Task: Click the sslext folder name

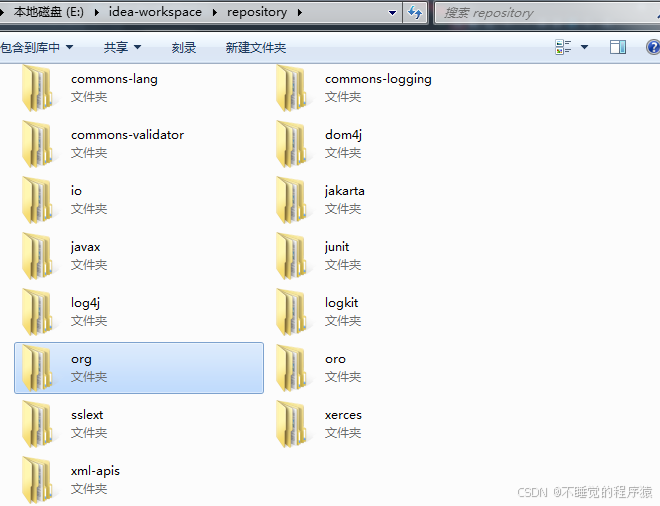Action: 87,415
